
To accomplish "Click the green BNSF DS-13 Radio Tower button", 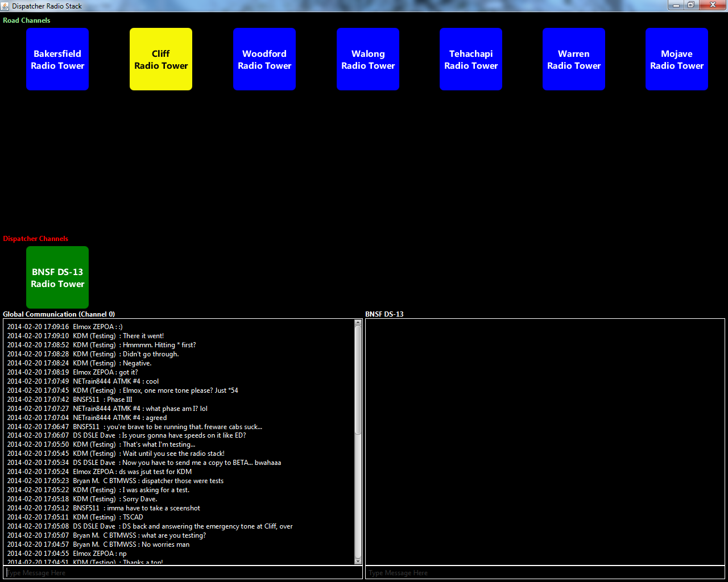I will click(57, 277).
